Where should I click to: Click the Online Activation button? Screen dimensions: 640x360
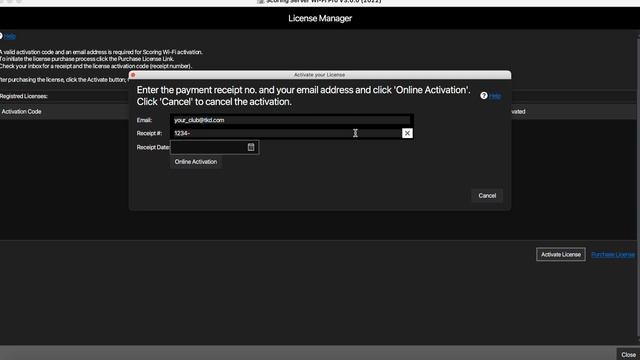point(196,162)
